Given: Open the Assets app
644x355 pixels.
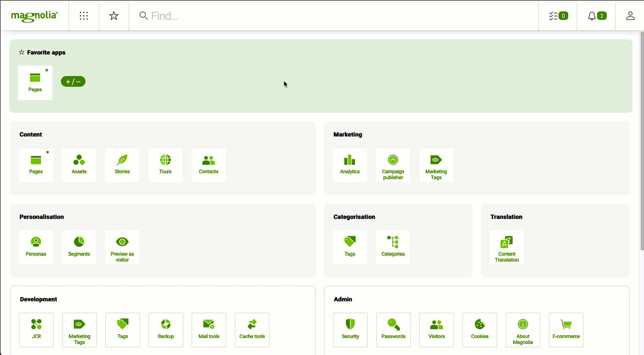Looking at the screenshot, I should point(79,165).
